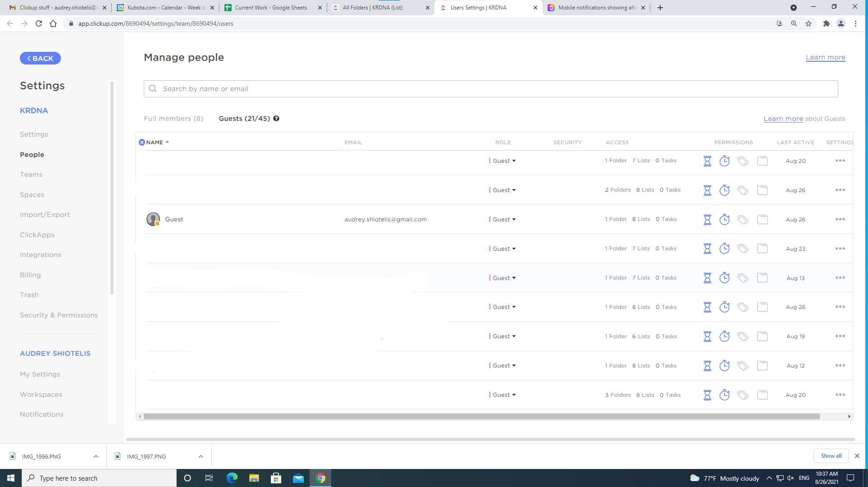Viewport: 868px width, 487px height.
Task: Click the browser zoom magnifier icon
Action: coord(794,23)
